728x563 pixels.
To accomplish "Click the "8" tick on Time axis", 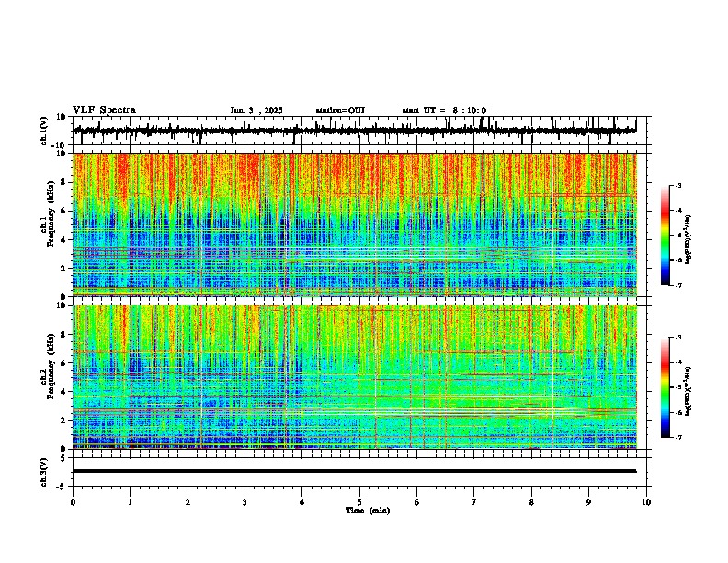I will coord(531,502).
